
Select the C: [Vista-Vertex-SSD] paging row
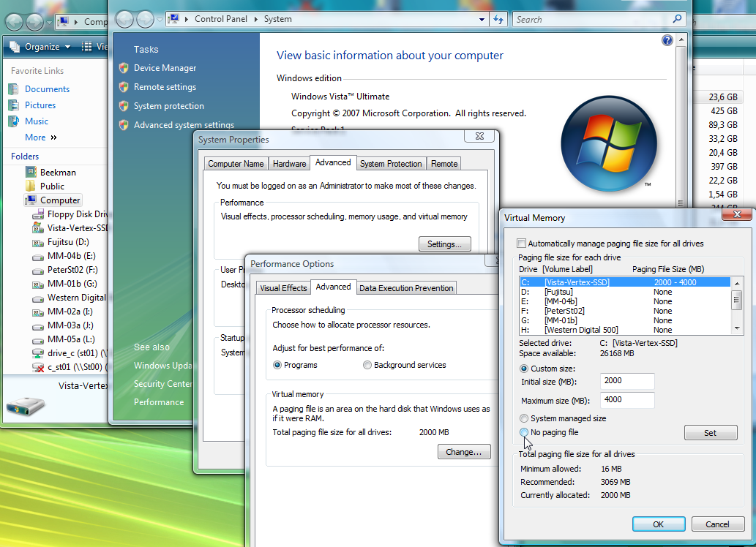pyautogui.click(x=625, y=282)
